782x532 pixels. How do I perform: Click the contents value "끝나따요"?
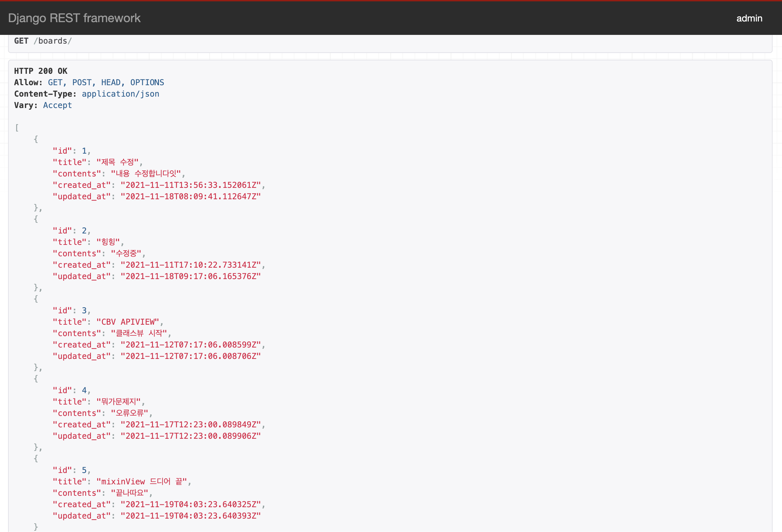click(x=129, y=493)
